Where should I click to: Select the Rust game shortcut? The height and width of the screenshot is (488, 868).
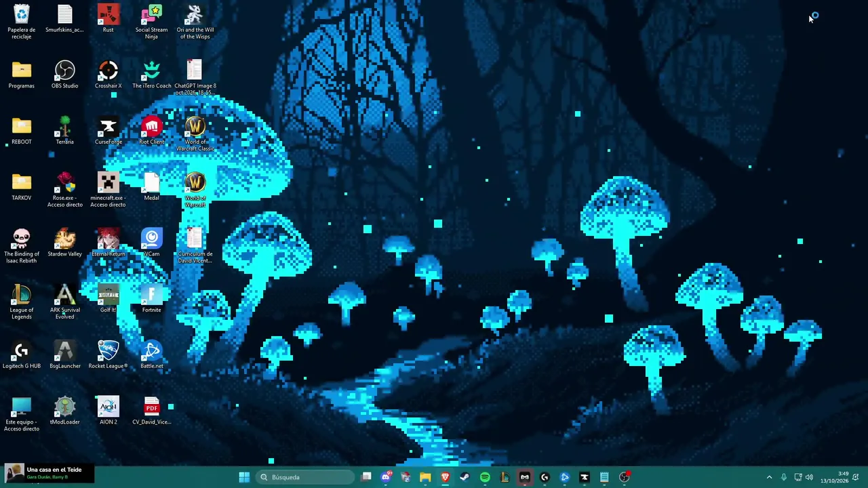click(x=108, y=18)
